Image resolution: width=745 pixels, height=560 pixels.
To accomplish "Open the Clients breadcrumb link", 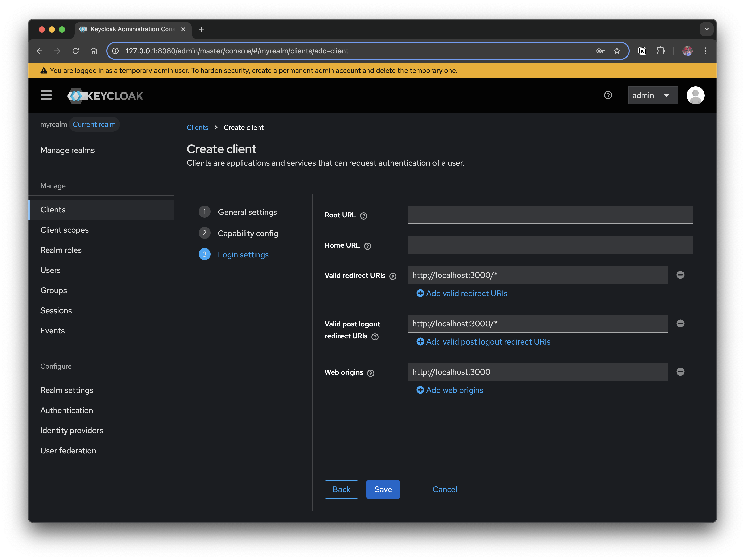I will 197,127.
